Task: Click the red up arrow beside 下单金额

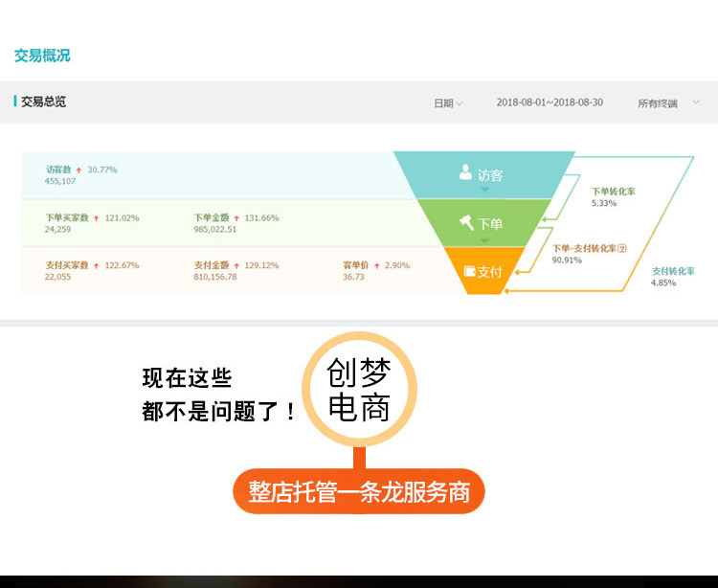Action: [x=236, y=218]
